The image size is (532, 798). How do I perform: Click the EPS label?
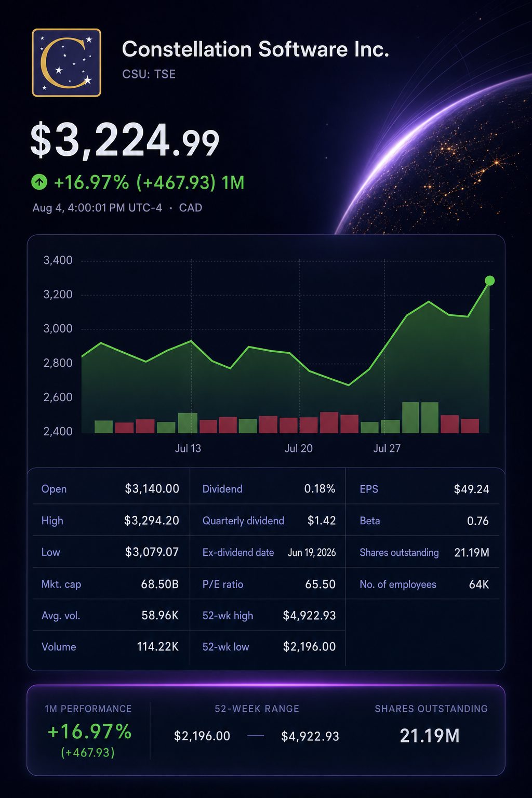369,489
